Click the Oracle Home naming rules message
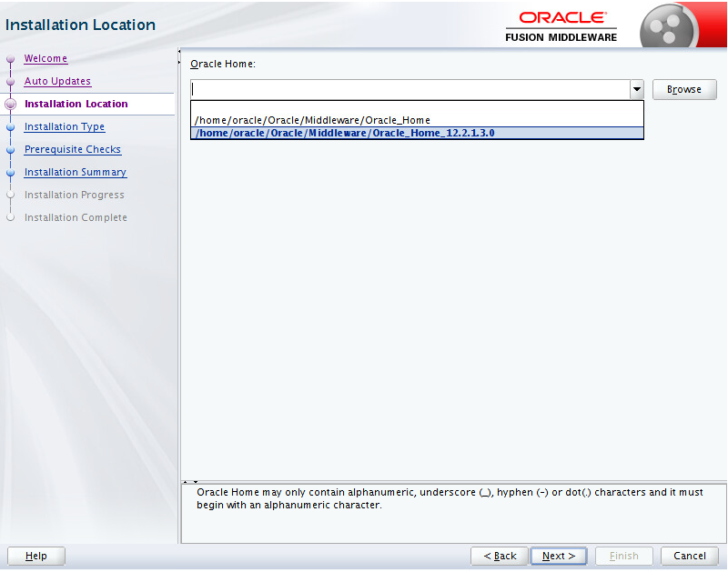Screen dimensions: 728x572 click(450, 498)
